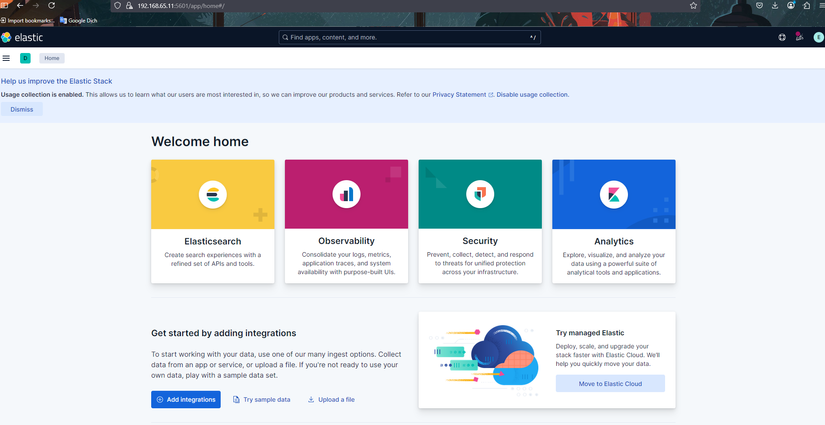The width and height of the screenshot is (825, 425).
Task: Open the browser account icon
Action: click(791, 5)
